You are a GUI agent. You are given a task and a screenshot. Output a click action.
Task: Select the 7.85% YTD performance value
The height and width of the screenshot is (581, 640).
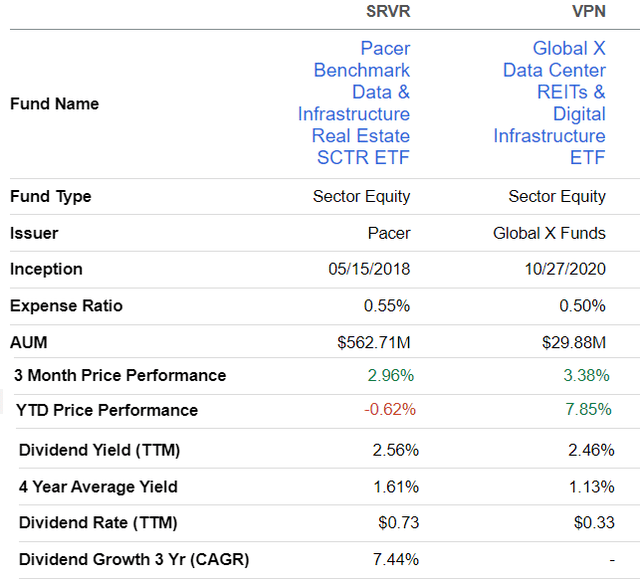pyautogui.click(x=588, y=409)
